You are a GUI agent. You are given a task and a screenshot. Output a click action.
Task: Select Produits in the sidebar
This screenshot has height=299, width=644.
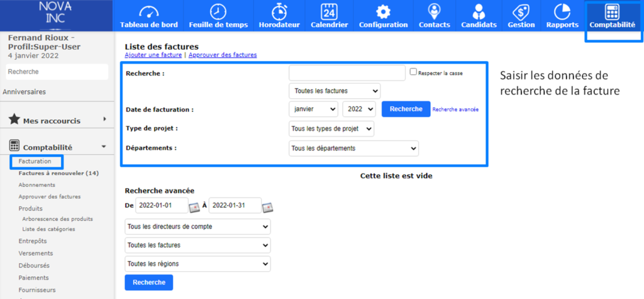tap(30, 208)
